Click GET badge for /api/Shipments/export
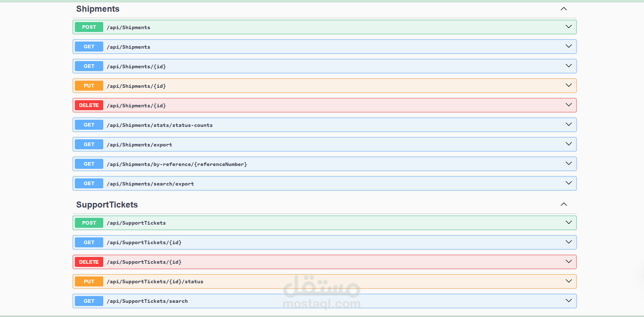 point(89,144)
